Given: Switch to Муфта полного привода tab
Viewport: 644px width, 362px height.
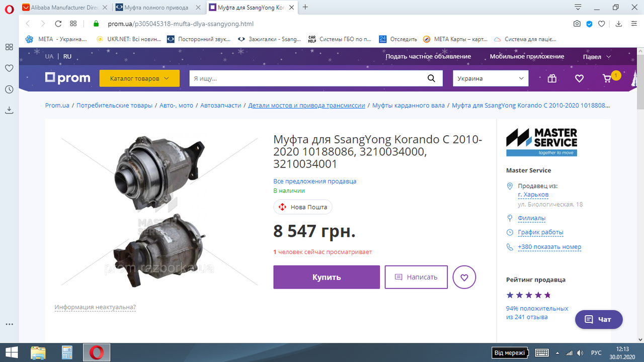Looking at the screenshot, I should [x=158, y=8].
